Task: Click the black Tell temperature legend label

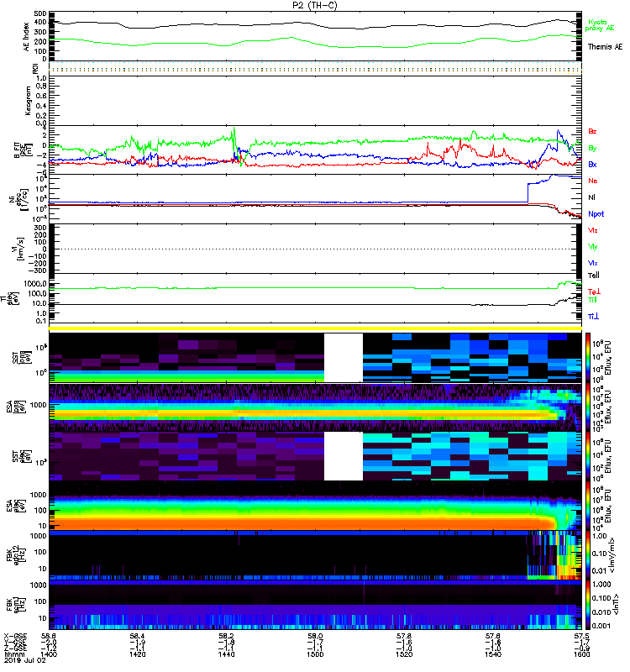Action: (x=594, y=276)
